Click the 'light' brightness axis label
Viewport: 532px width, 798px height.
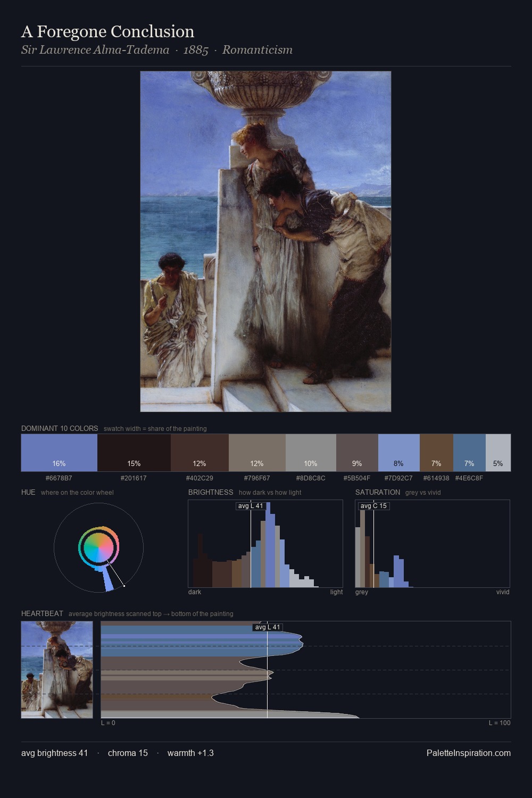(336, 592)
